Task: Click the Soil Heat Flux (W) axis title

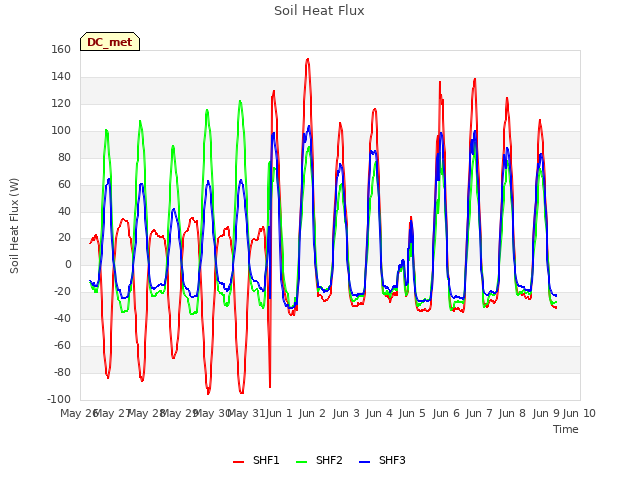Action: 14,226
